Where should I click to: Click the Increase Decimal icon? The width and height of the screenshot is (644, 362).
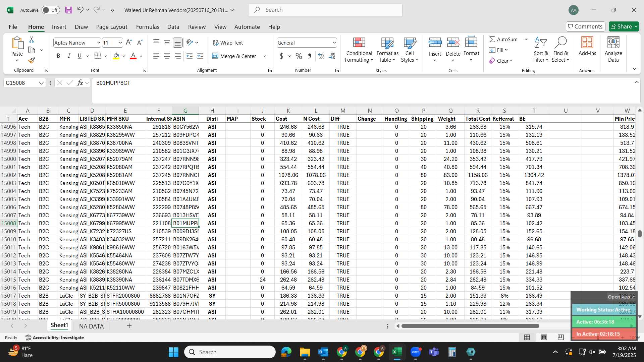pos(321,56)
